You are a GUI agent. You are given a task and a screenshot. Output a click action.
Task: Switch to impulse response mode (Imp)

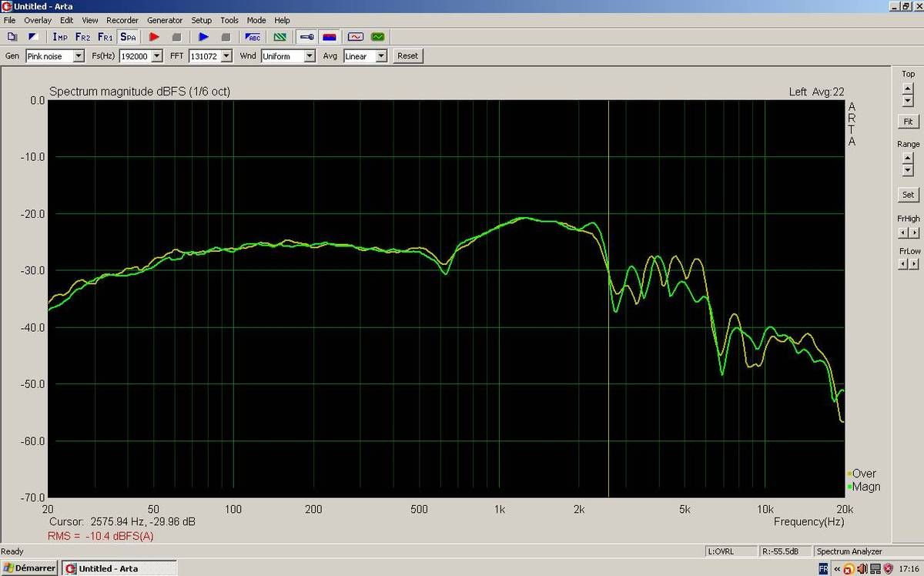pyautogui.click(x=60, y=37)
